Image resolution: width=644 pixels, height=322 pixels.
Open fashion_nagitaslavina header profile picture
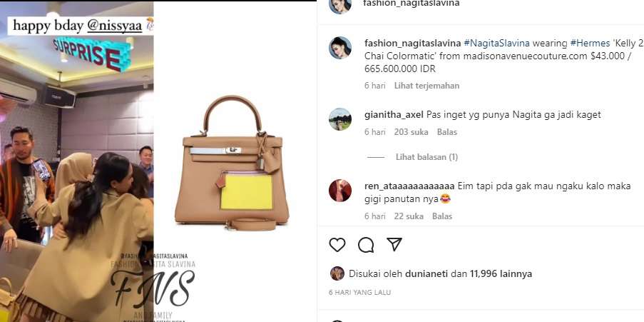pyautogui.click(x=340, y=5)
